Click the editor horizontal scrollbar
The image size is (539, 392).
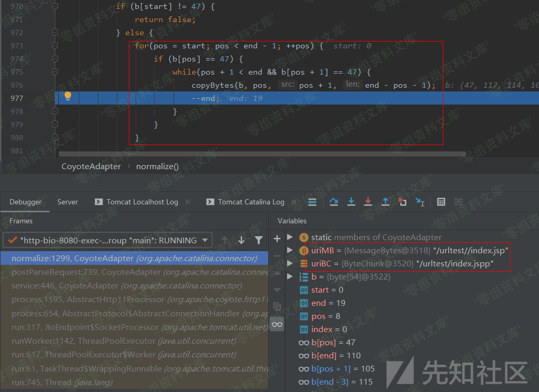coord(262,154)
